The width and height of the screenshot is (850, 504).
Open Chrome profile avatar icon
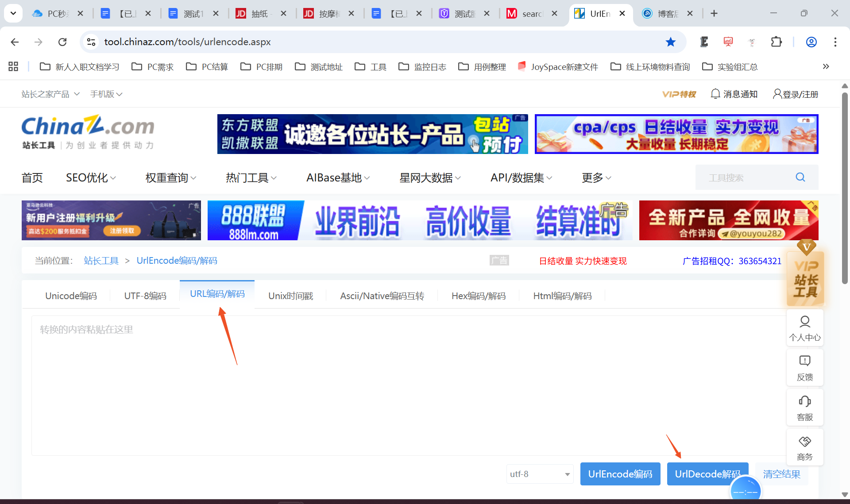pos(811,42)
